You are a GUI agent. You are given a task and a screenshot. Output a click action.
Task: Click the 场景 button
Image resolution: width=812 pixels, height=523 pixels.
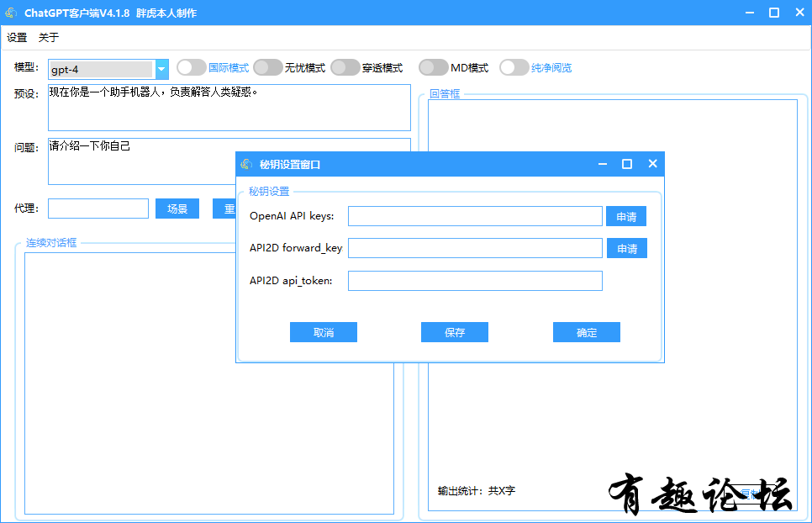177,209
